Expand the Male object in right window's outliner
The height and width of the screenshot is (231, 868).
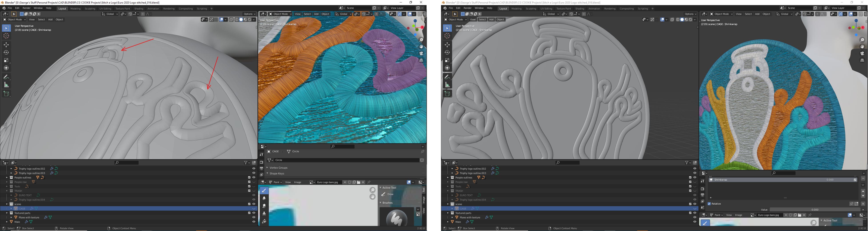pos(448,222)
